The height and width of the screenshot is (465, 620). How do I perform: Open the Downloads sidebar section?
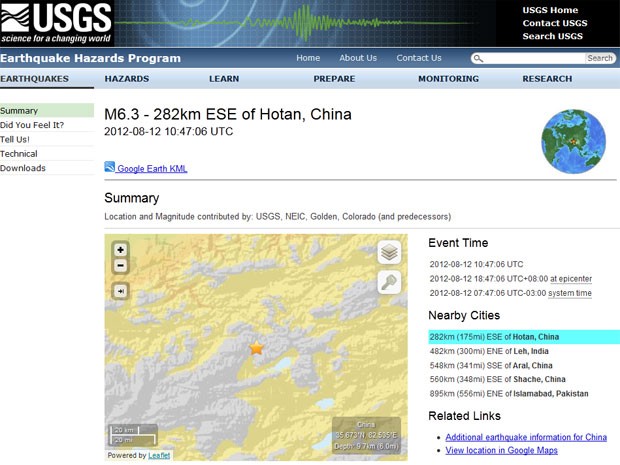[23, 168]
